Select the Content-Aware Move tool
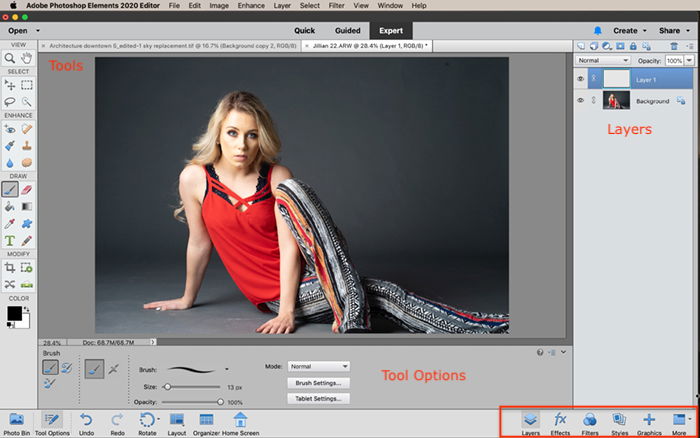The height and width of the screenshot is (438, 700). click(x=9, y=284)
